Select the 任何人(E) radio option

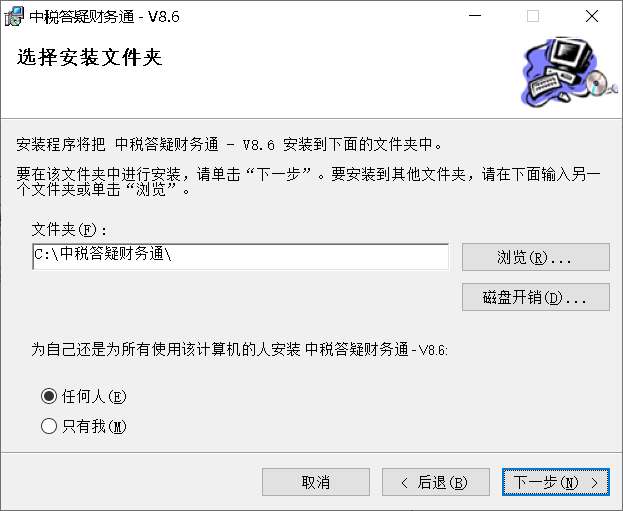pos(49,396)
